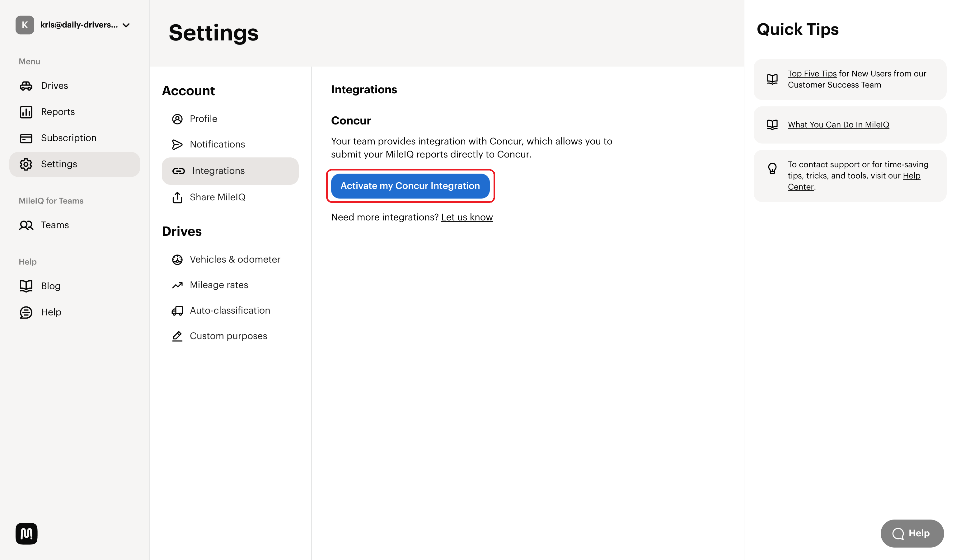The image size is (956, 560).
Task: Open Teams under MileIQ for Teams
Action: point(74,225)
